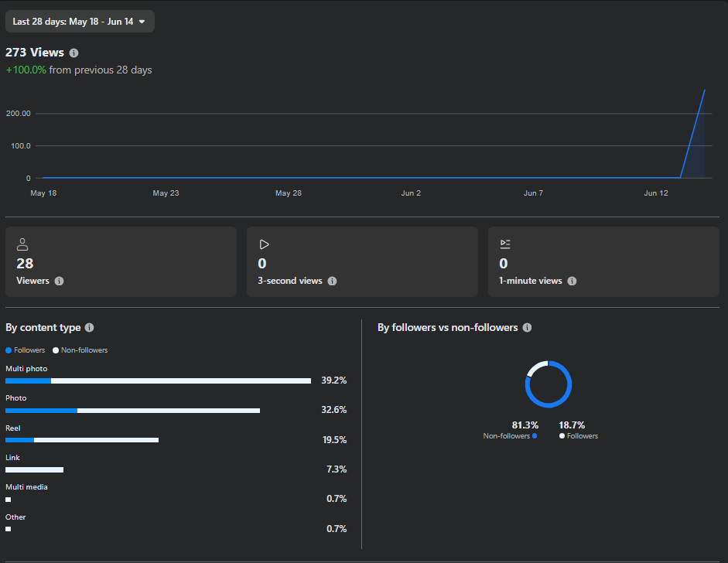Click the Photo bar
728x563 pixels.
point(133,411)
